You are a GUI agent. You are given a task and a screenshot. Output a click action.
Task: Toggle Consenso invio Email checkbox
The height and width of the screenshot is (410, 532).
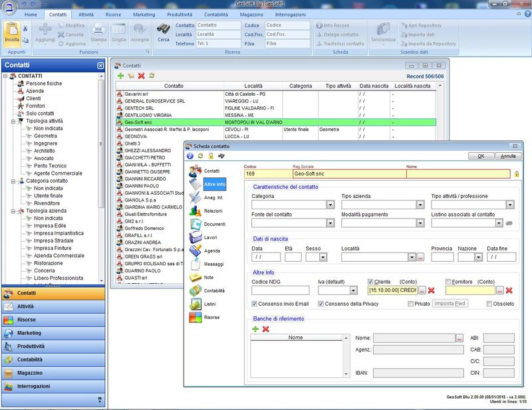[x=255, y=304]
